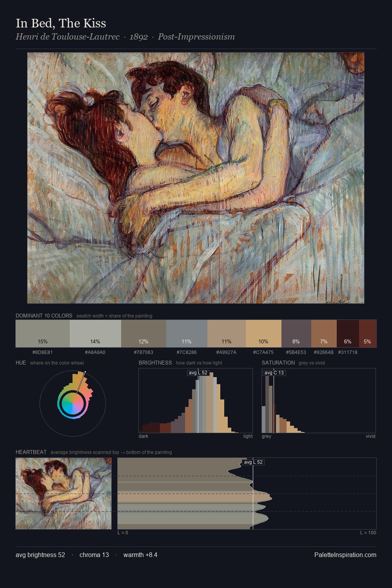The height and width of the screenshot is (588, 392).
Task: Click the 'light' axis label
Action: tap(248, 436)
